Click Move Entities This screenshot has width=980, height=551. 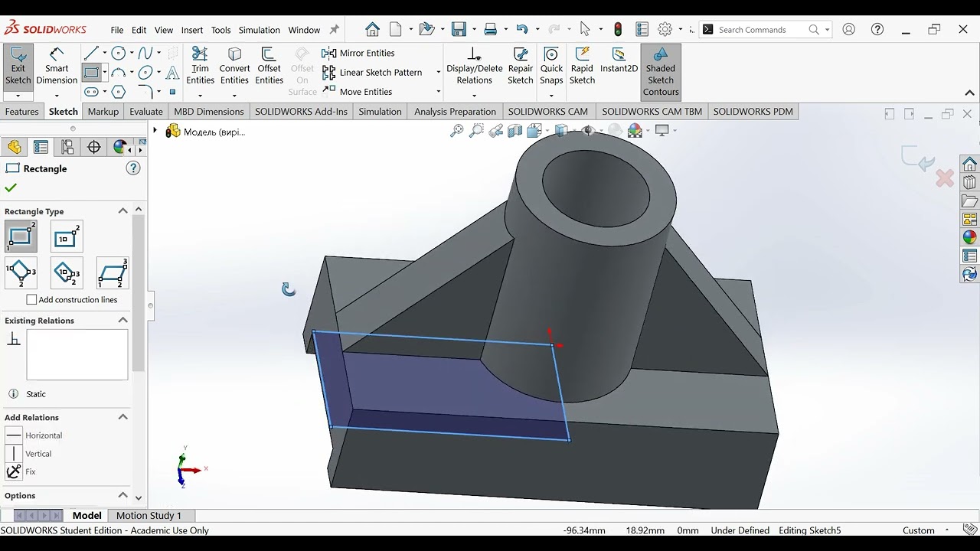coord(357,92)
